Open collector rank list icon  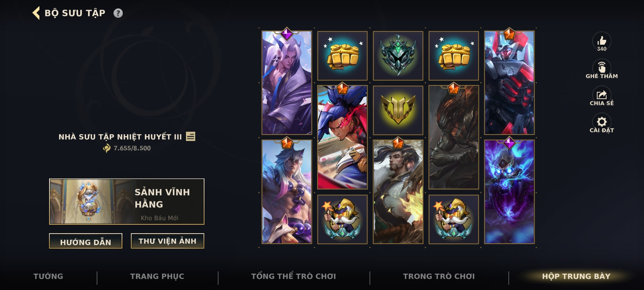point(191,137)
